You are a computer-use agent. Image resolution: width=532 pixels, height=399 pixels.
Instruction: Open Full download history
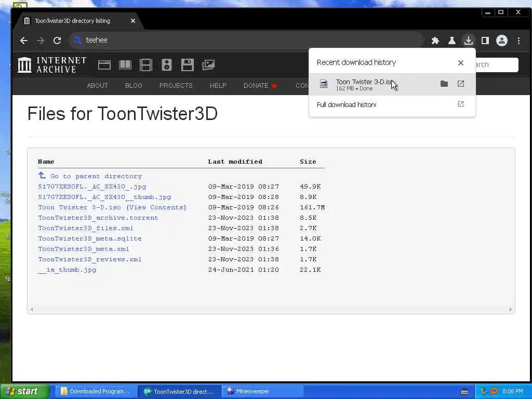(392, 104)
